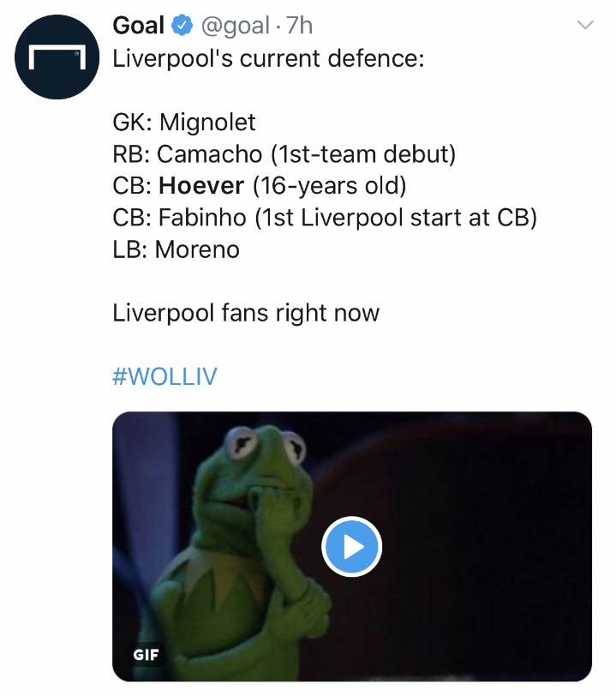
Task: Visit the @goal handle link
Action: [x=236, y=27]
